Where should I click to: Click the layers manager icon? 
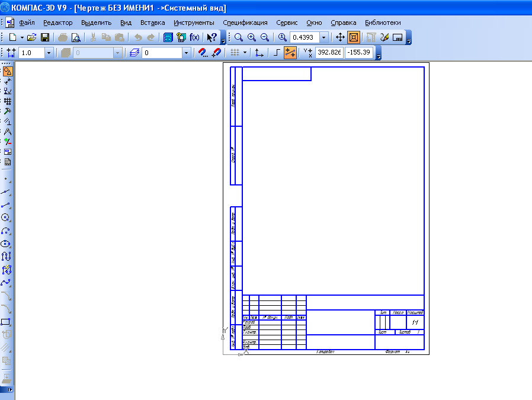click(134, 53)
